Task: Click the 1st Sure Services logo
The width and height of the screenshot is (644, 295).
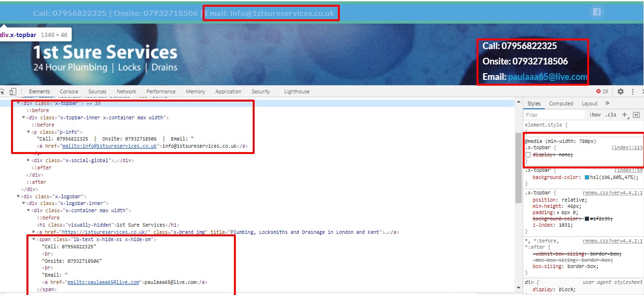Action: coord(105,59)
